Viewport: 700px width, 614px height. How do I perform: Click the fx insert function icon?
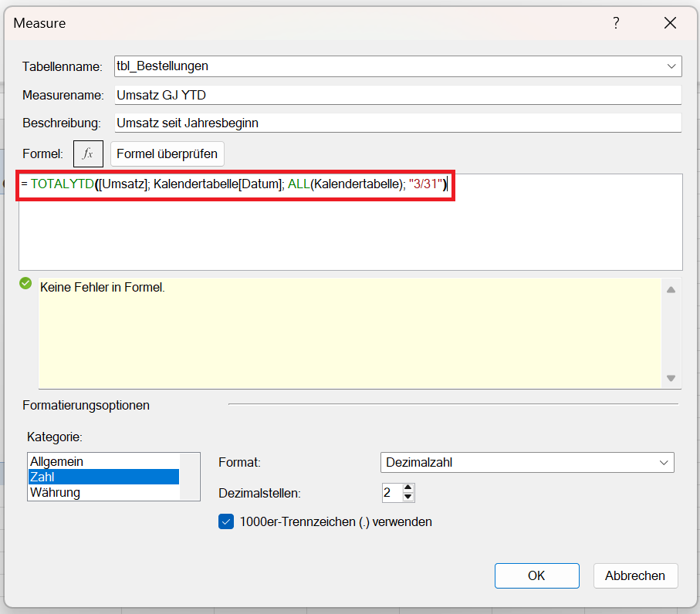pos(88,153)
